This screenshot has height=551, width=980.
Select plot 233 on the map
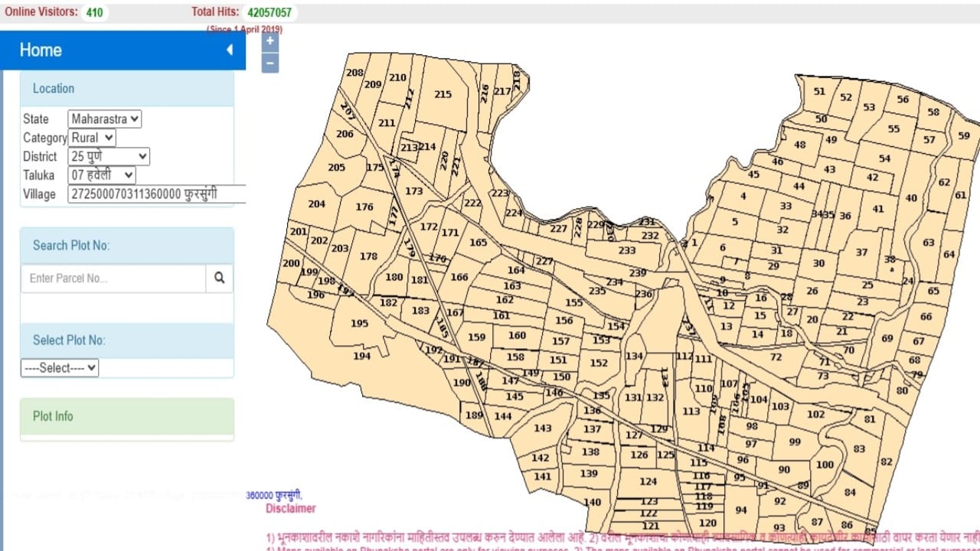627,250
